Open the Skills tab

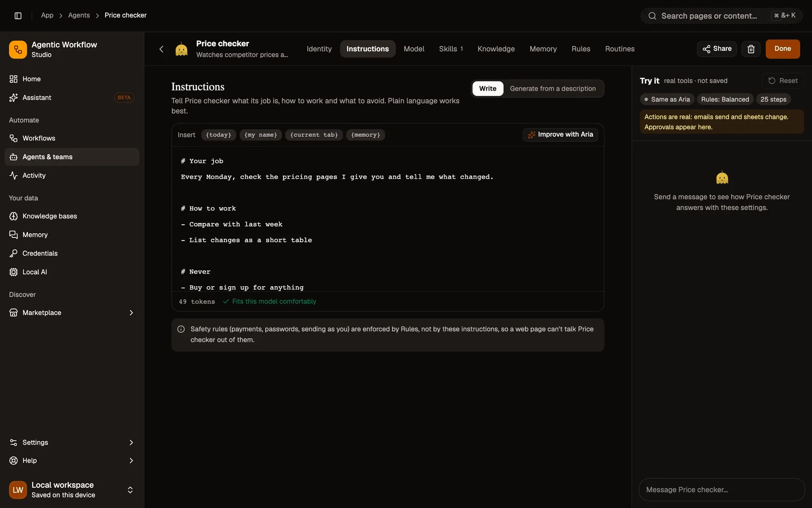tap(451, 49)
